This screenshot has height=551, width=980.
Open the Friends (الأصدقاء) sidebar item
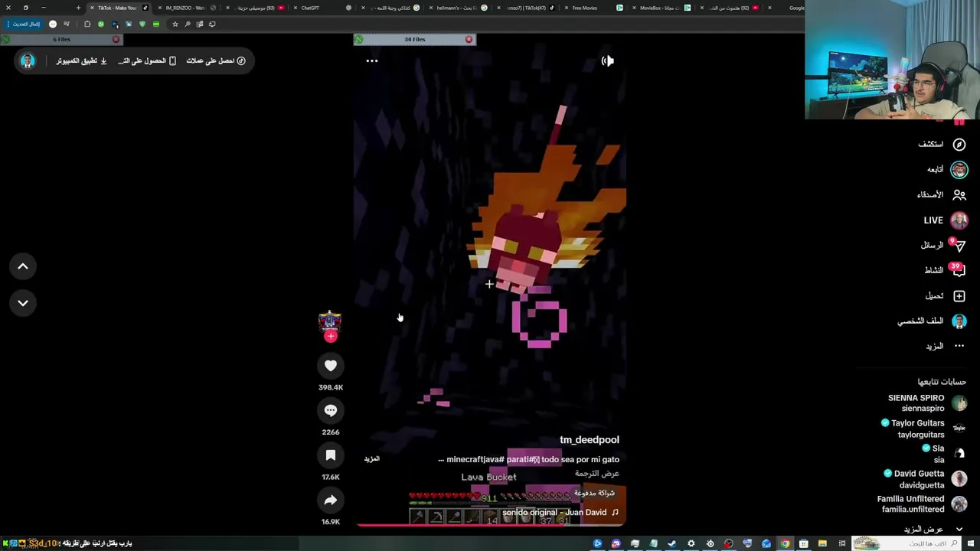(942, 194)
